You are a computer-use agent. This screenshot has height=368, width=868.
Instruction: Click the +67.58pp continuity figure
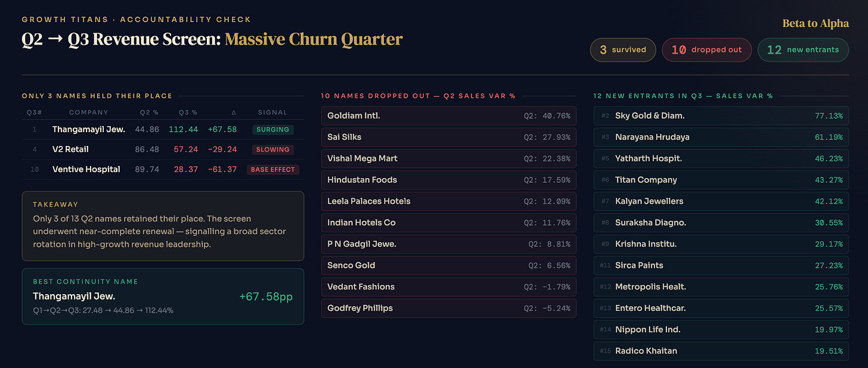click(x=265, y=297)
